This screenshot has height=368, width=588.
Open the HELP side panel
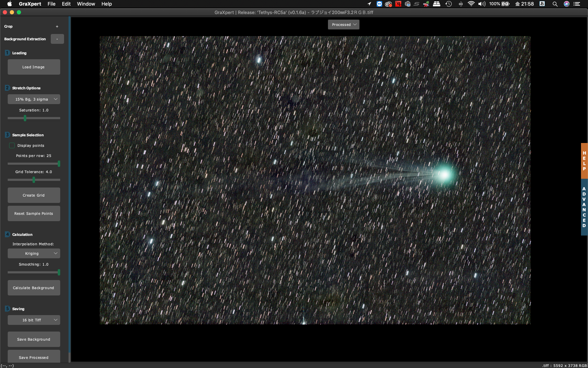tap(584, 161)
